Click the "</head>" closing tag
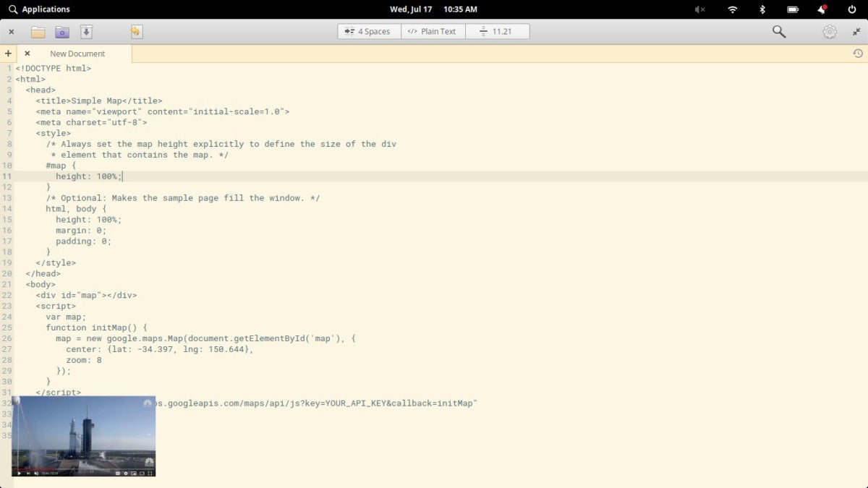The height and width of the screenshot is (488, 868). click(43, 274)
